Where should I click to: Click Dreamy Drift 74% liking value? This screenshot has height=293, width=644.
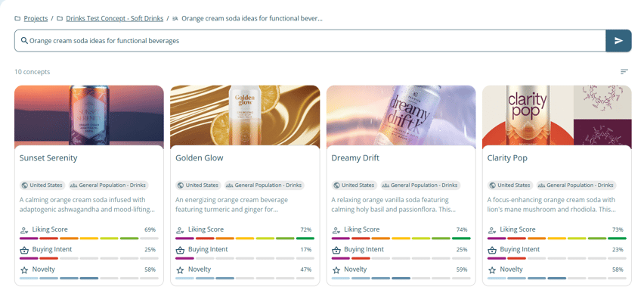462,229
